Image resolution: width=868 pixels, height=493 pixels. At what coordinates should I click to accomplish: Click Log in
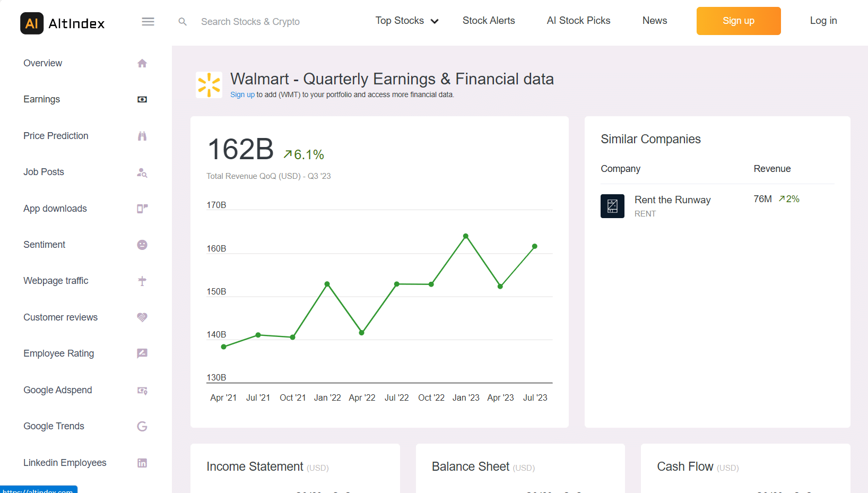click(823, 21)
